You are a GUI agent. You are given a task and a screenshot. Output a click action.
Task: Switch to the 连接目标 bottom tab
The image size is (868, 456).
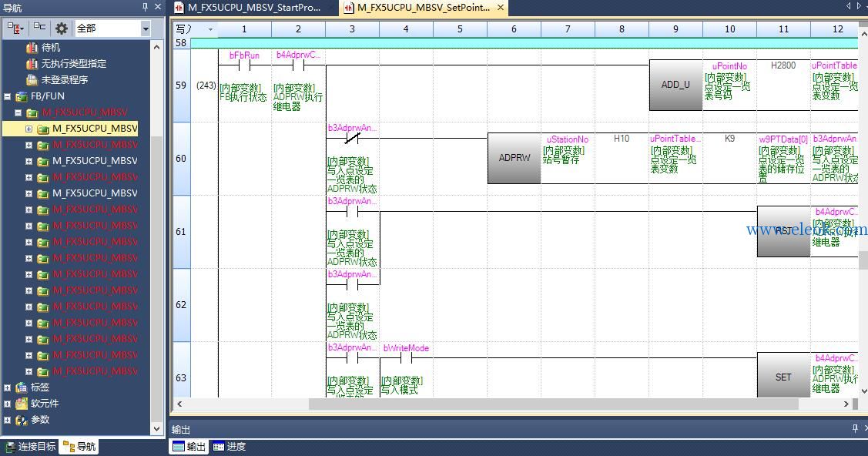[31, 447]
